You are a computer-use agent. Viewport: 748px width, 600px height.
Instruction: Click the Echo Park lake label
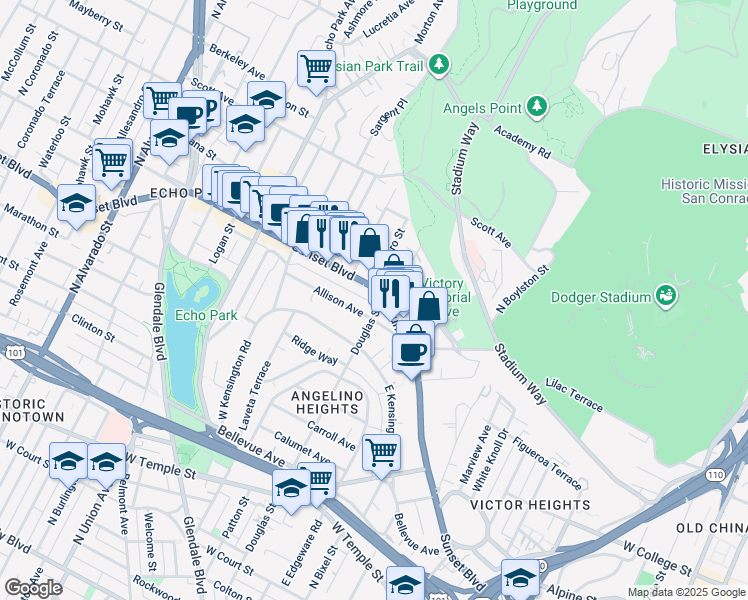tap(206, 315)
